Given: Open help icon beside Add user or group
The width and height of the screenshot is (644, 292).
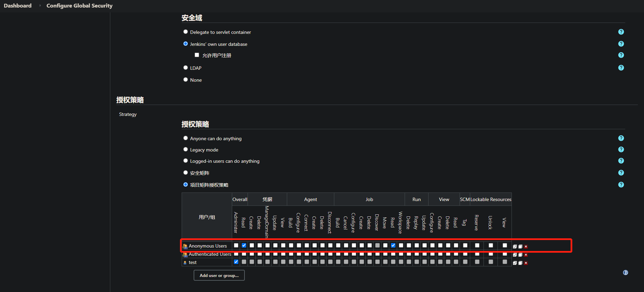Looking at the screenshot, I should tap(625, 273).
